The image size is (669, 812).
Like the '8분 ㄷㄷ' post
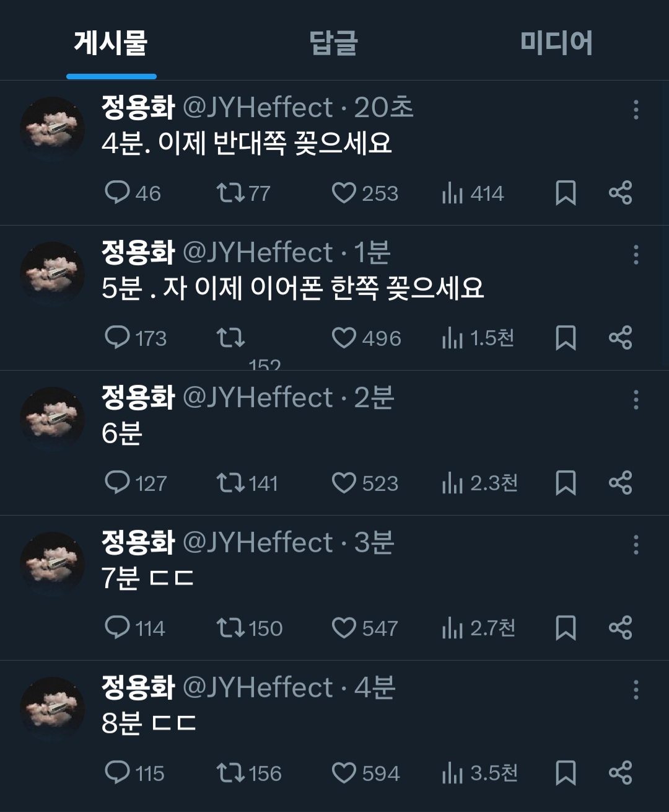tap(344, 773)
